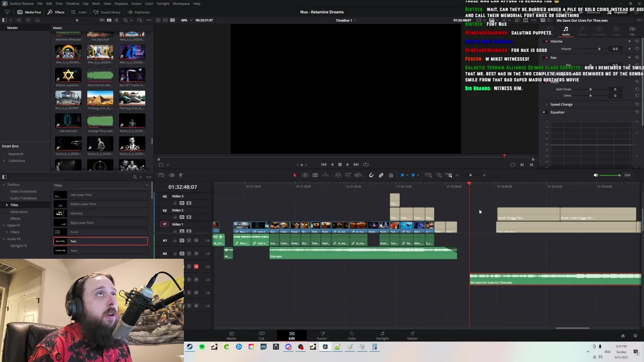Select the arrow Selection Mode tool
The width and height of the screenshot is (644, 362).
coord(295,175)
